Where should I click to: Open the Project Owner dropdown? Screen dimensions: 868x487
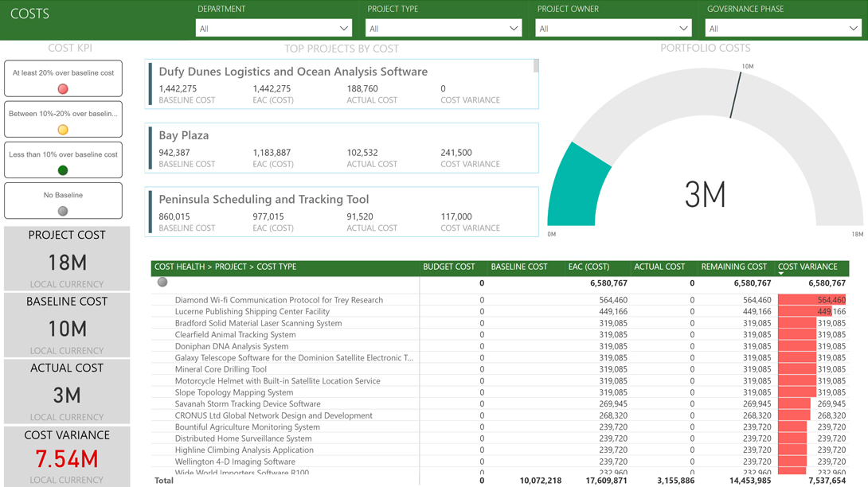pos(612,29)
